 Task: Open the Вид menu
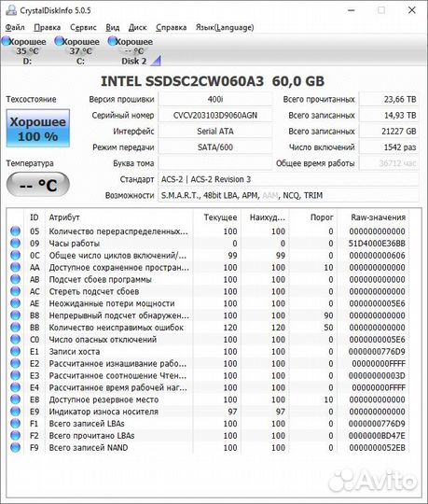113,28
